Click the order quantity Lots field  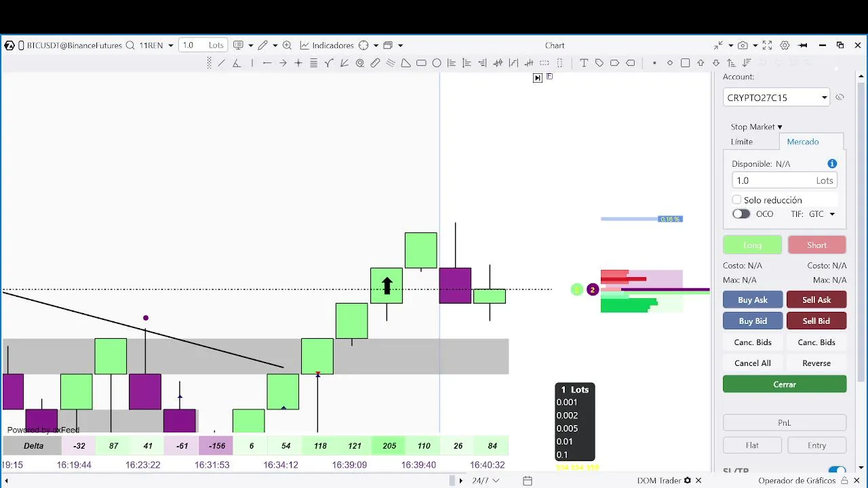point(785,180)
